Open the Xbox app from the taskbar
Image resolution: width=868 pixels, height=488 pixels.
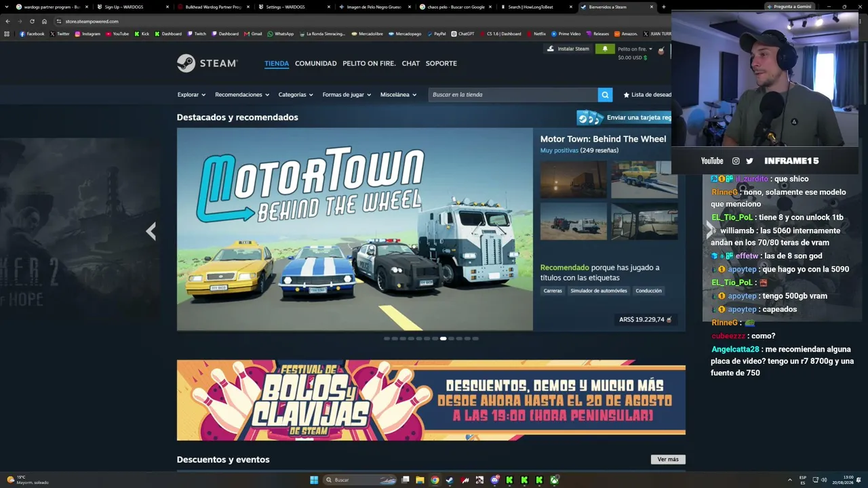[x=554, y=480]
